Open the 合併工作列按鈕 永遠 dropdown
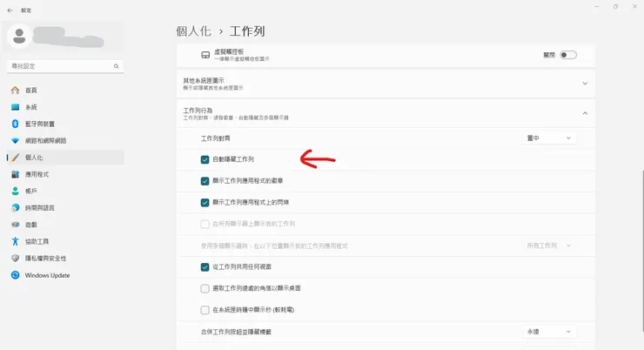 (x=549, y=332)
